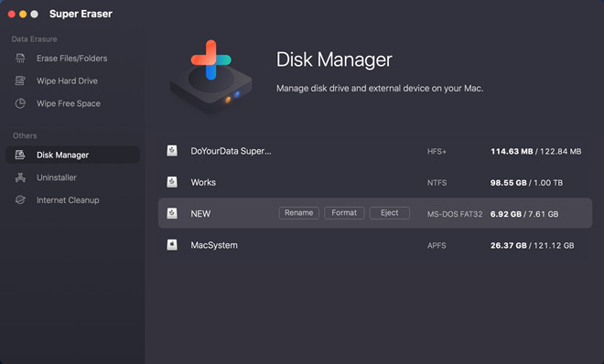604x364 pixels.
Task: Select the DoYourData Super... volume name
Action: (x=231, y=151)
